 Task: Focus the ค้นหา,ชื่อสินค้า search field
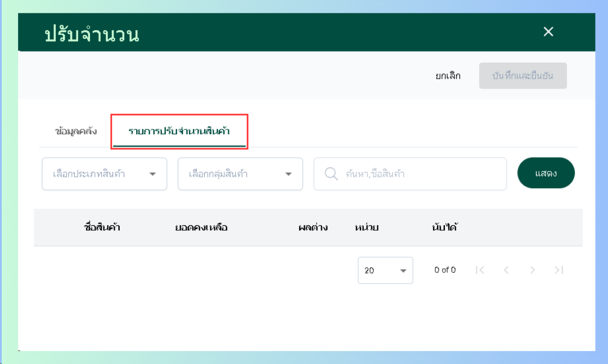410,174
